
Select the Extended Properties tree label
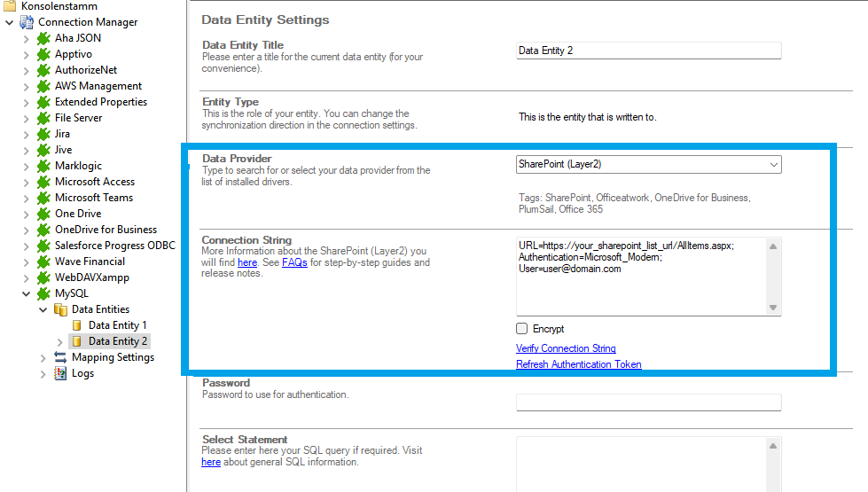tap(101, 102)
